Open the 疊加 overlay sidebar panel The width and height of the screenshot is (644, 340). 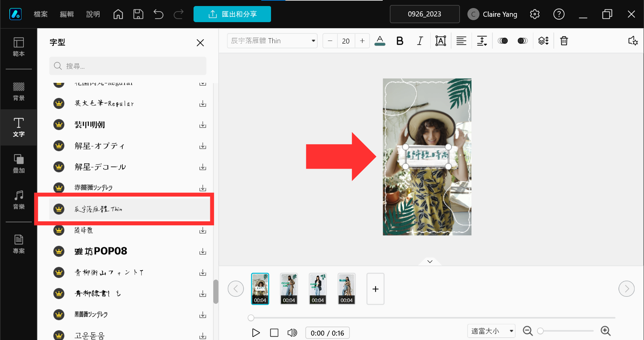pos(19,164)
